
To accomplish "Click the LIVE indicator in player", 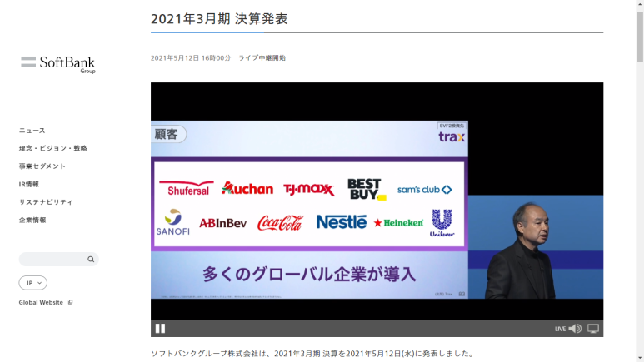I will (x=560, y=329).
